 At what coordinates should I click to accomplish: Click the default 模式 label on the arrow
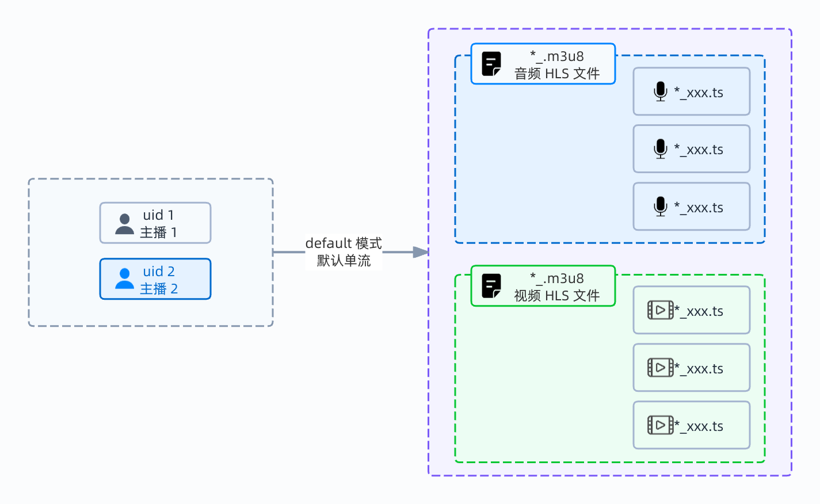click(x=344, y=243)
